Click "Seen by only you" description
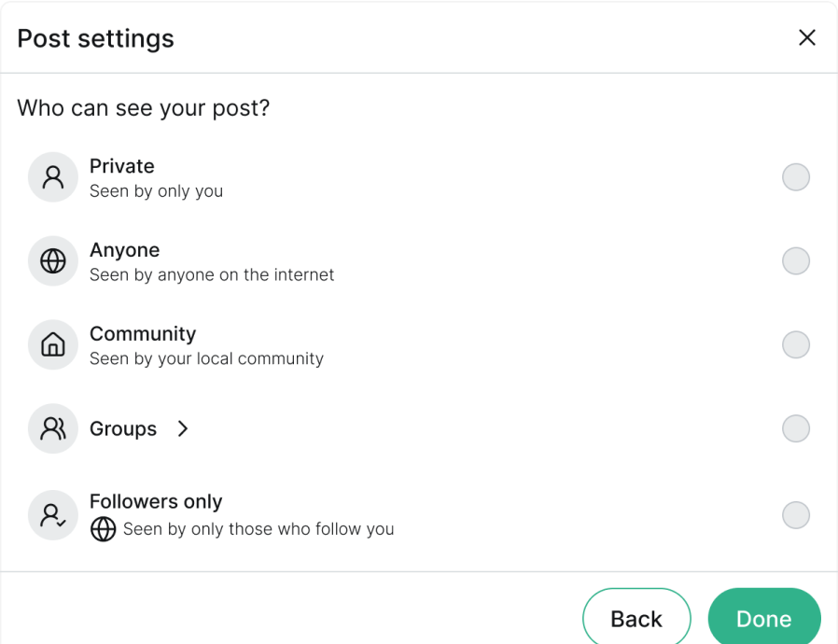This screenshot has height=644, width=838. pos(156,191)
